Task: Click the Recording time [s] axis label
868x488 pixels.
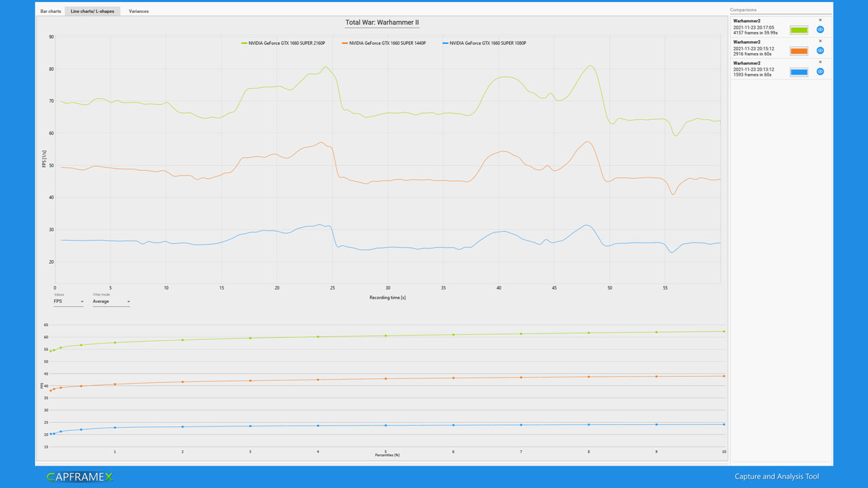Action: click(388, 298)
